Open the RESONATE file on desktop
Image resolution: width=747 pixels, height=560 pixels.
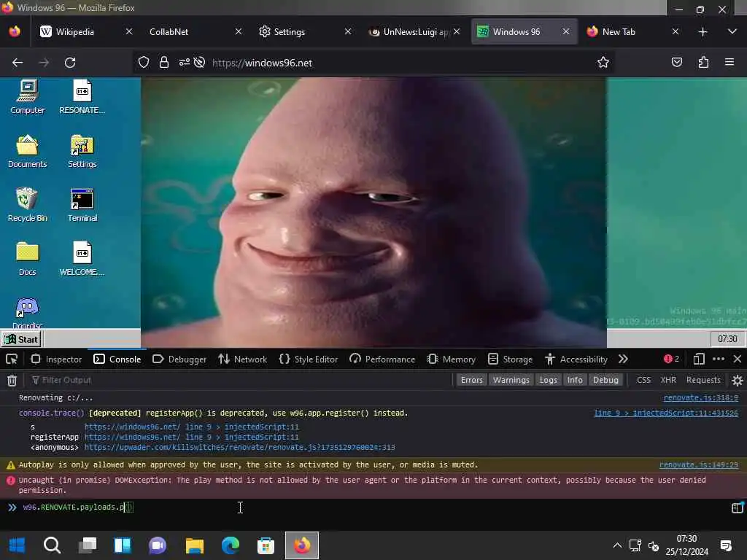coord(82,97)
